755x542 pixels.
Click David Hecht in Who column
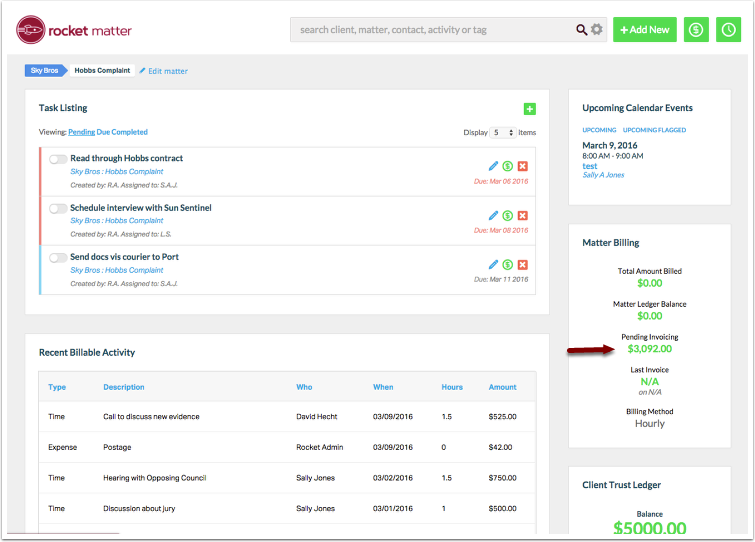click(317, 417)
